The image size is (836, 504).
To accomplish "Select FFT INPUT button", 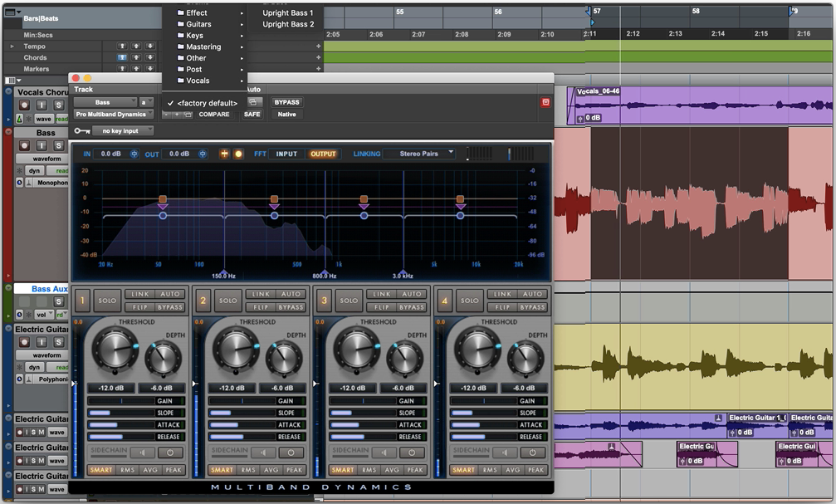I will click(x=286, y=154).
